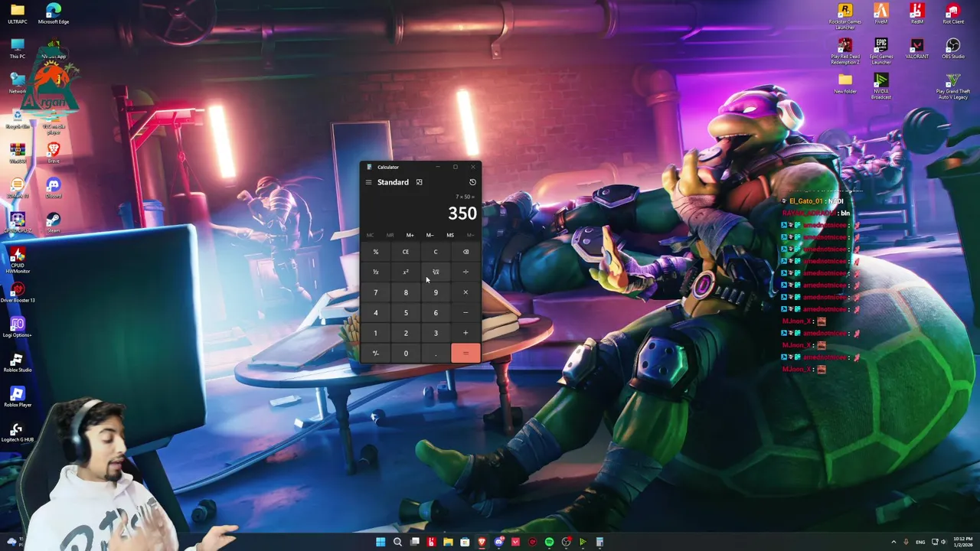The height and width of the screenshot is (551, 980).
Task: Select the Riot Client desktop shortcut
Action: tap(952, 14)
